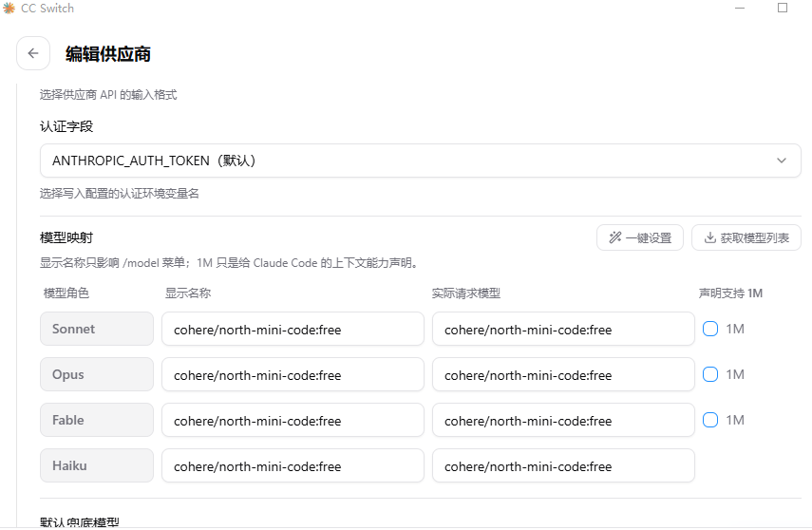This screenshot has width=812, height=530.
Task: Enable 1M support for Opus
Action: tap(710, 374)
